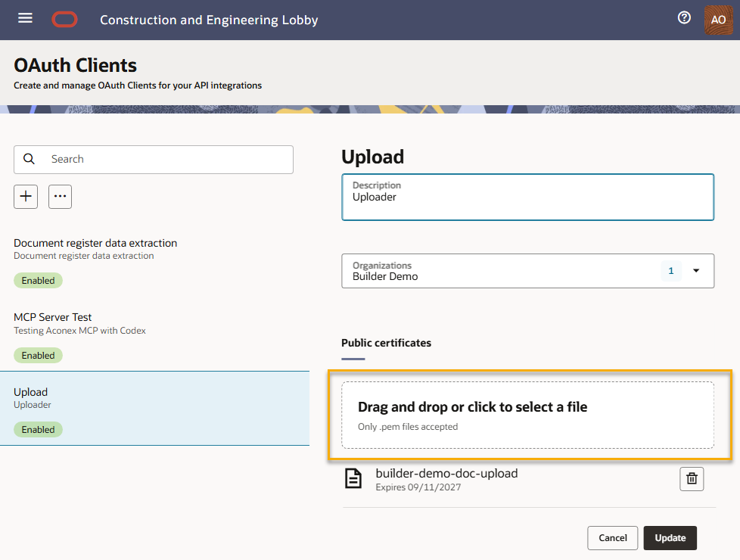Select the Public certificates tab

386,344
